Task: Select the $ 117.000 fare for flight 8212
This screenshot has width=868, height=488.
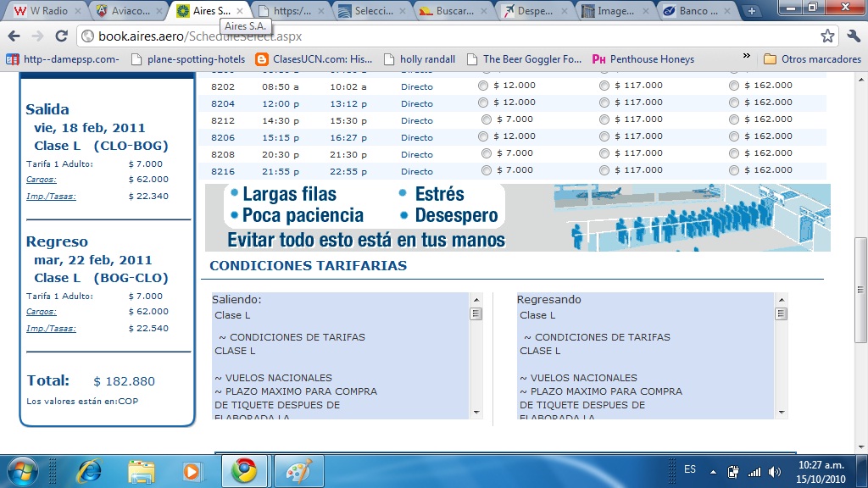Action: tap(604, 119)
